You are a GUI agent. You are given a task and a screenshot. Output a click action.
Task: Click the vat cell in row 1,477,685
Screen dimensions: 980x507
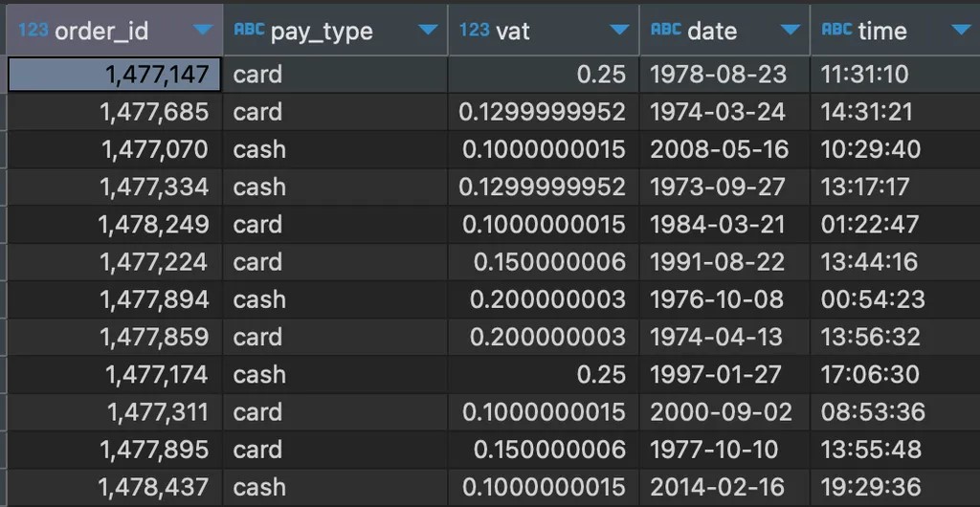click(x=544, y=112)
